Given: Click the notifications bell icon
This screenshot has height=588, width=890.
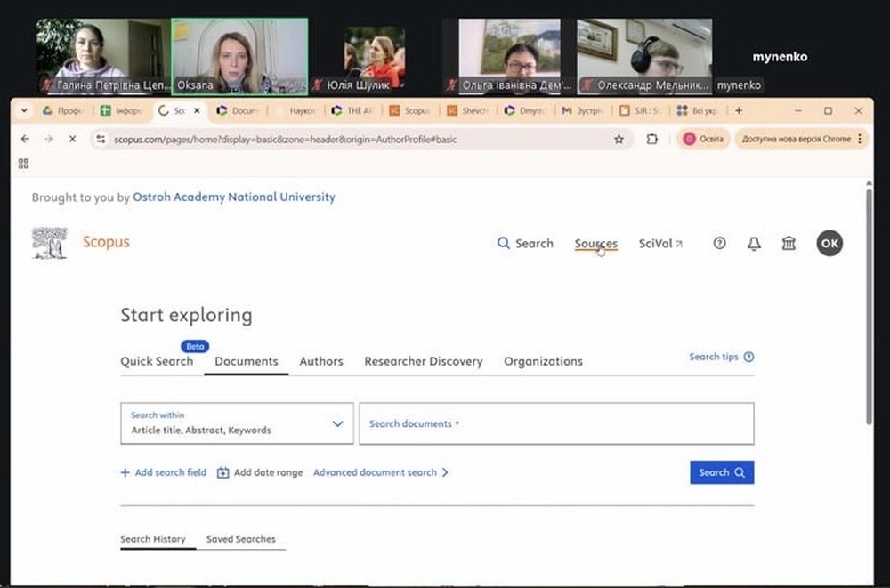Looking at the screenshot, I should point(754,244).
